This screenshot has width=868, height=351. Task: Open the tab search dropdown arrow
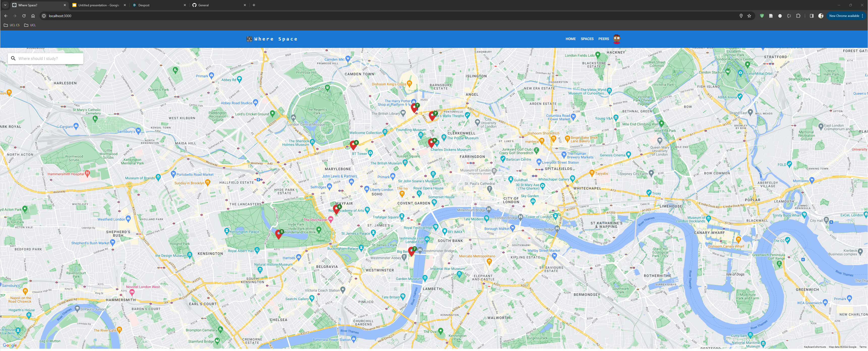[x=5, y=5]
